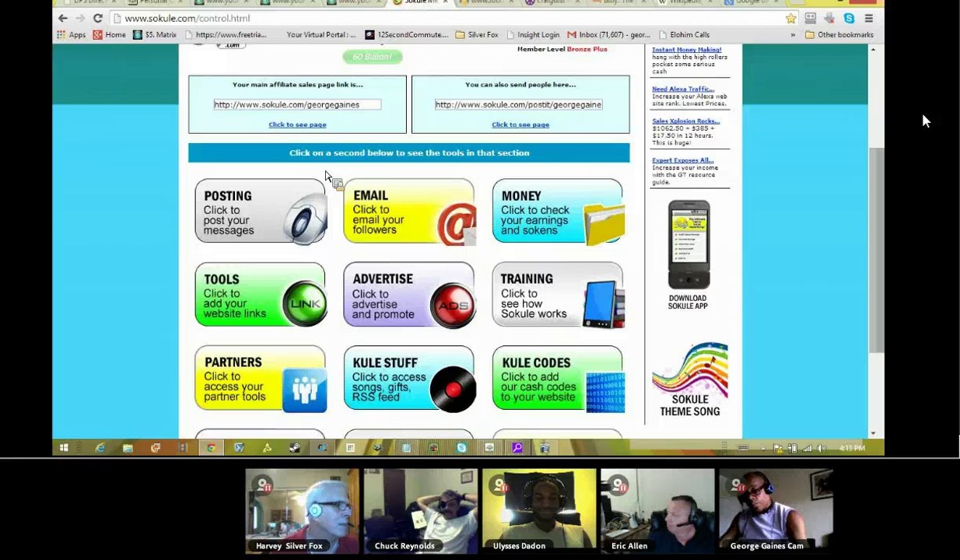Click the browser forward arrow
Image resolution: width=960 pixels, height=560 pixels.
(80, 18)
